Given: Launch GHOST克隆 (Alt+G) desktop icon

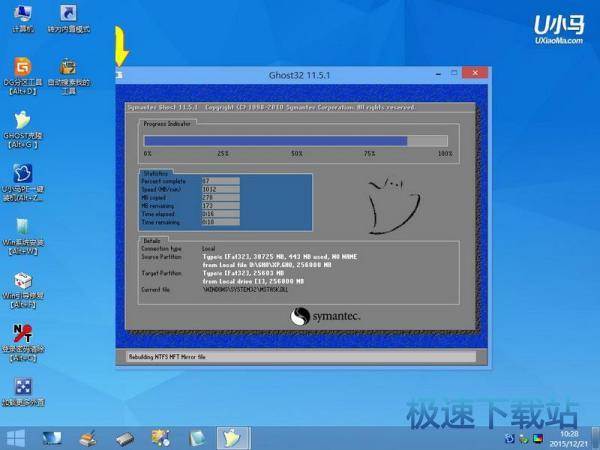Looking at the screenshot, I should click(x=23, y=130).
